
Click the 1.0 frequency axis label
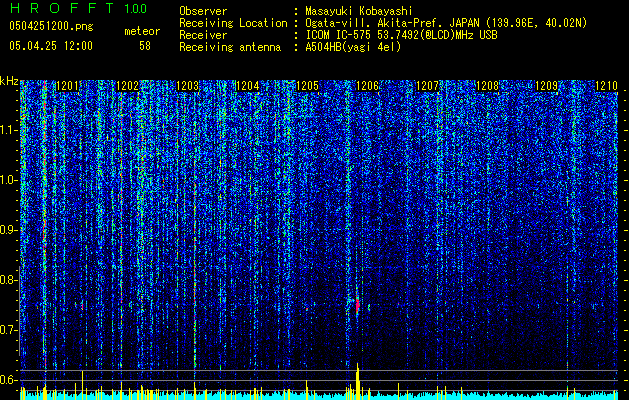[x=8, y=180]
